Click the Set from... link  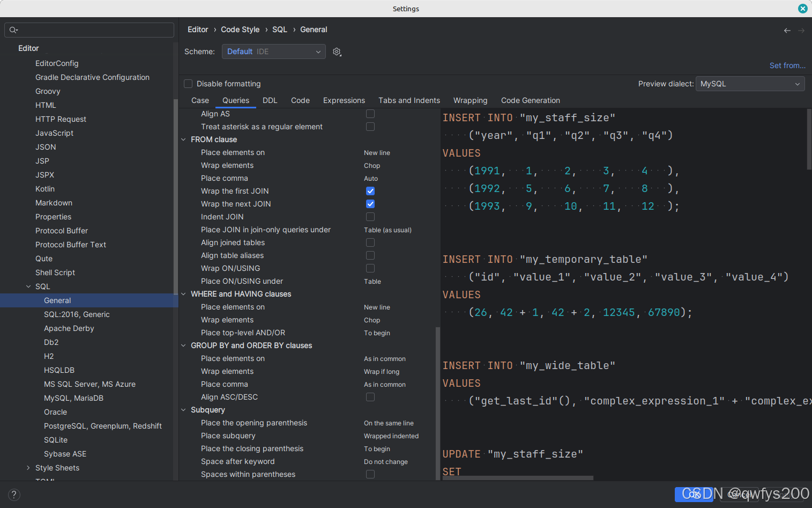(x=787, y=65)
